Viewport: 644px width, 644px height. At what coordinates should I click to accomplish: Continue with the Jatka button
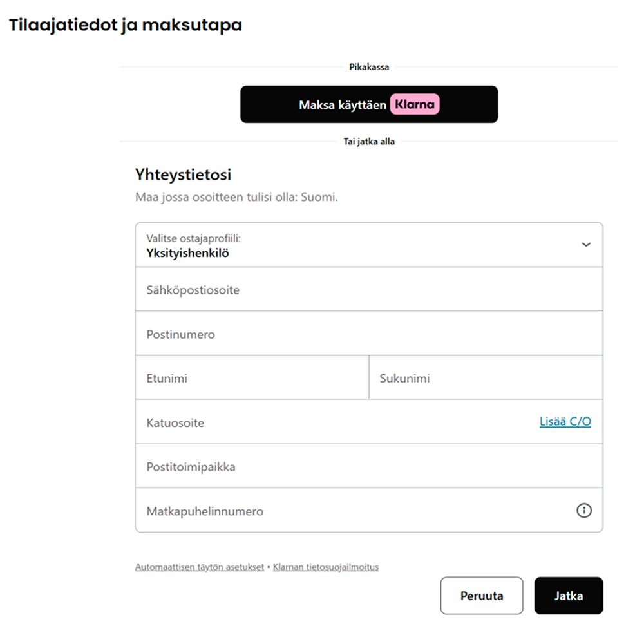click(x=569, y=596)
